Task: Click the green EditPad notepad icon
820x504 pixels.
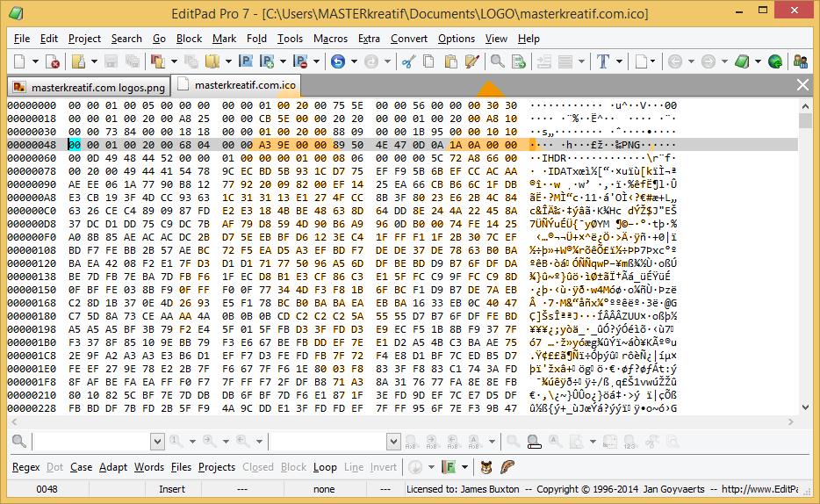Action: (x=742, y=61)
